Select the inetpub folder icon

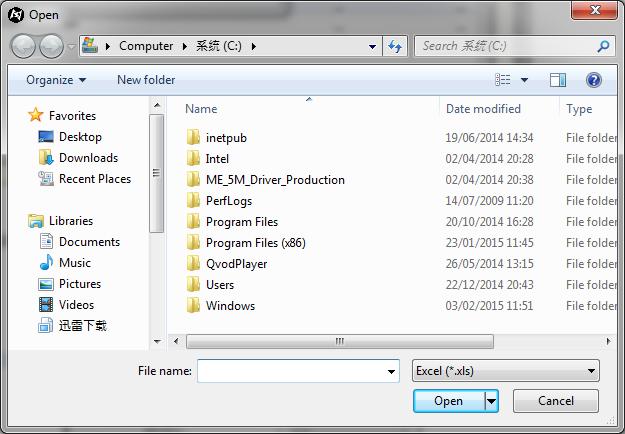point(193,137)
